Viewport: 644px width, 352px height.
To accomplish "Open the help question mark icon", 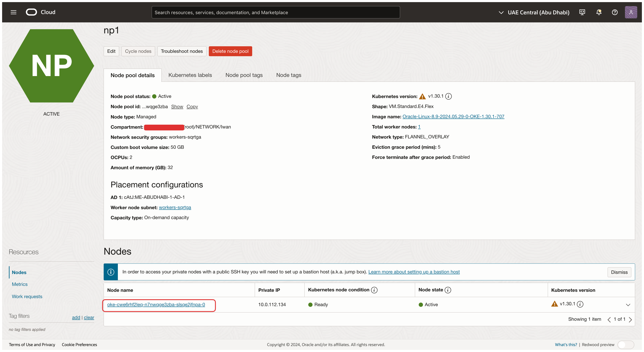I will [615, 12].
